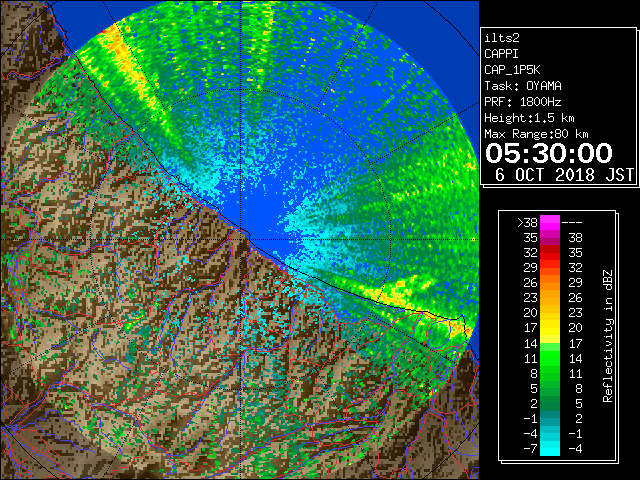The width and height of the screenshot is (640, 480).
Task: Select the 'Task: OYAMA' line
Action: (x=523, y=86)
